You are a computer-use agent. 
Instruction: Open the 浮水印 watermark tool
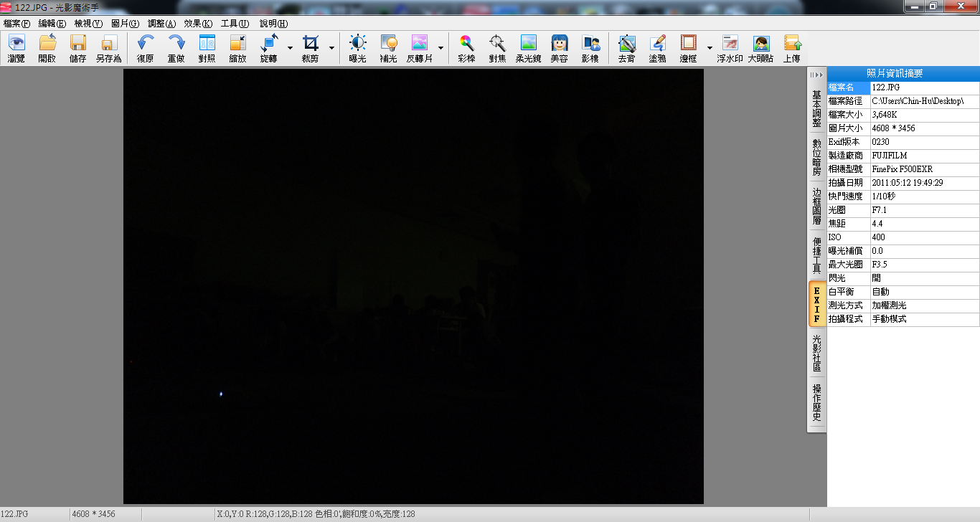(730, 48)
